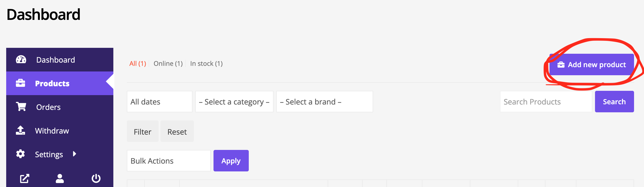The image size is (644, 187).
Task: Switch to the In stock (1) tab
Action: pyautogui.click(x=206, y=64)
